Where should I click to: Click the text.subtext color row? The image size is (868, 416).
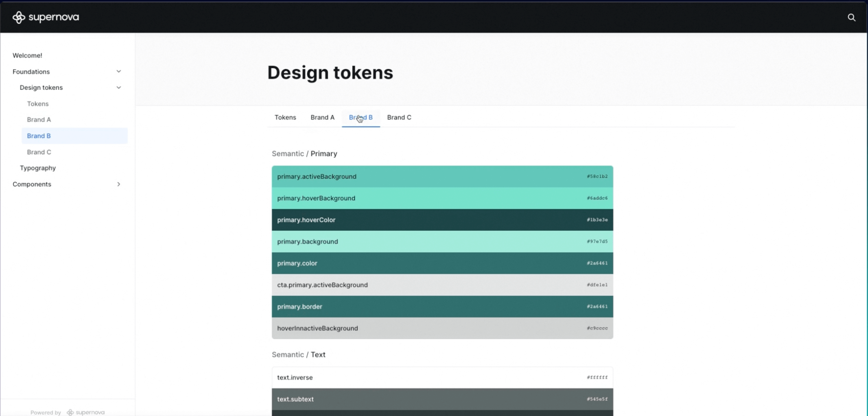point(442,399)
